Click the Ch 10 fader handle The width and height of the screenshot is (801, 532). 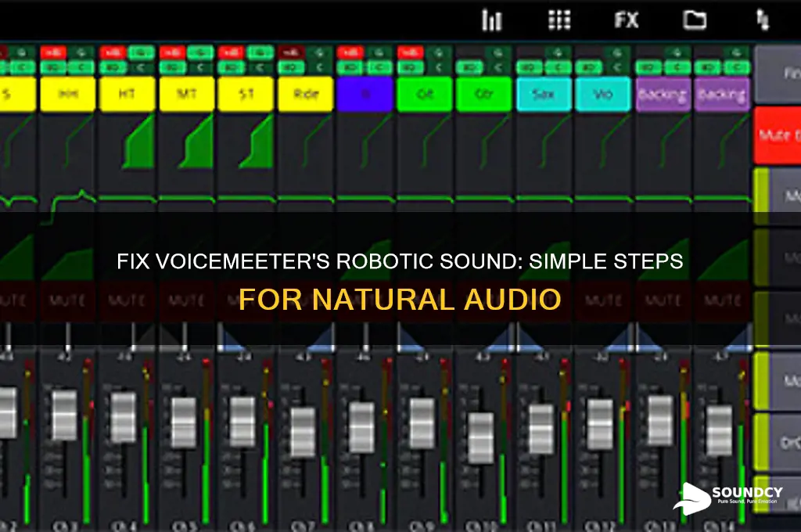pyautogui.click(x=481, y=438)
